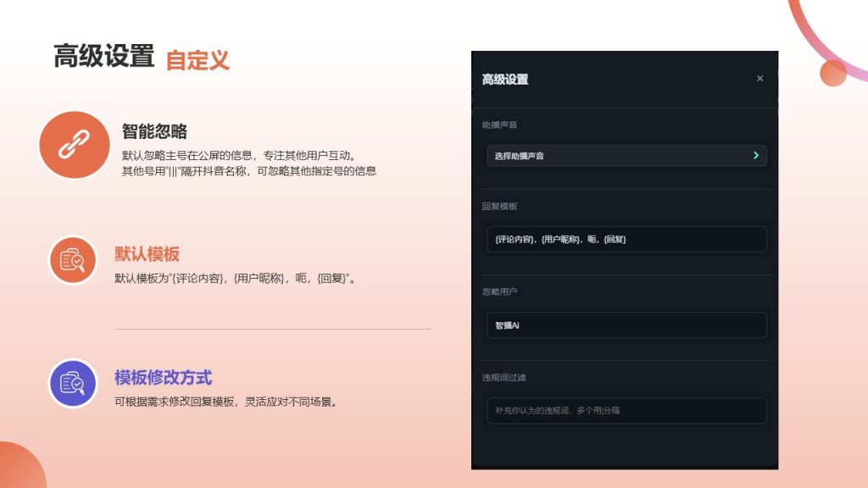Image resolution: width=868 pixels, height=488 pixels.
Task: Click the orange 默认模板 document icon
Action: coord(73,260)
